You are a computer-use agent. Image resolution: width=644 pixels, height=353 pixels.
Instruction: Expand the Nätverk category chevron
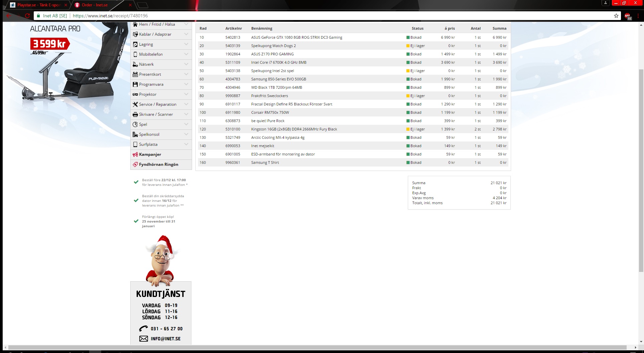[186, 64]
